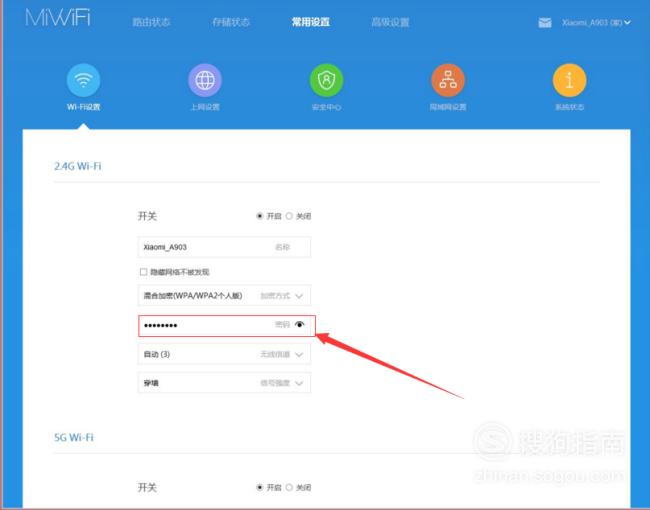
Task: Select 关闭 radio for 5G Wi-Fi
Action: click(290, 487)
